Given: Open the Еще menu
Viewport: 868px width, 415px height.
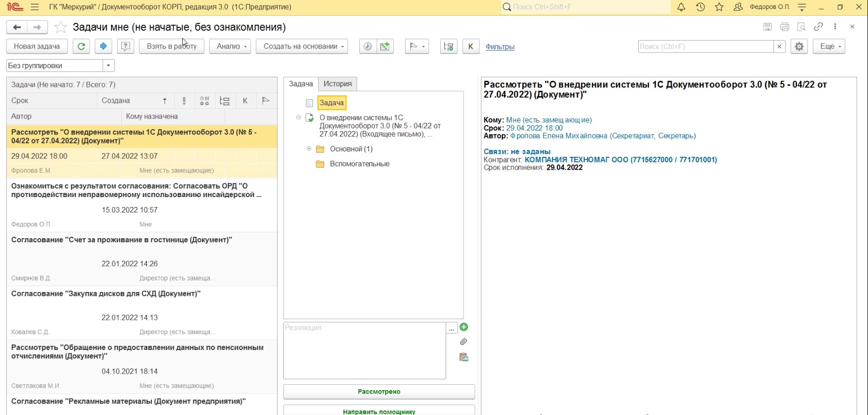Looking at the screenshot, I should click(829, 46).
